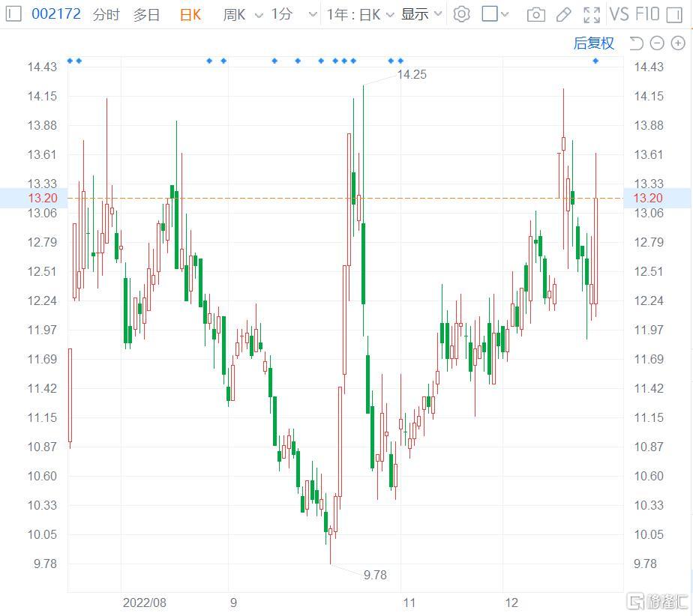Click the rightmost blue event marker

pos(595,61)
